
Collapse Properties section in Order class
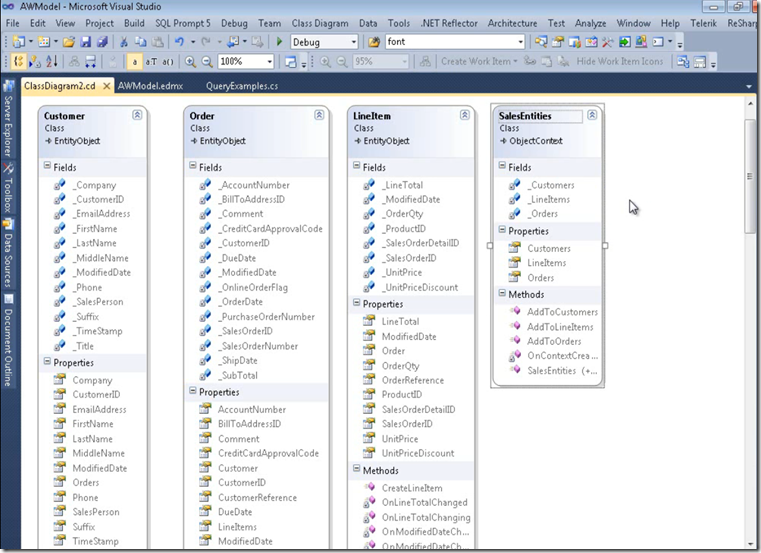(193, 390)
